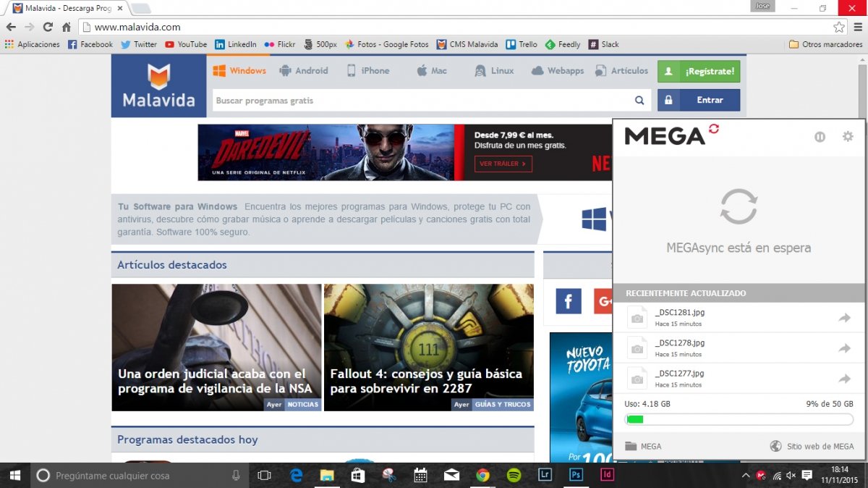Open the Aplicaciones bookmark
This screenshot has width=868, height=488.
pyautogui.click(x=33, y=44)
